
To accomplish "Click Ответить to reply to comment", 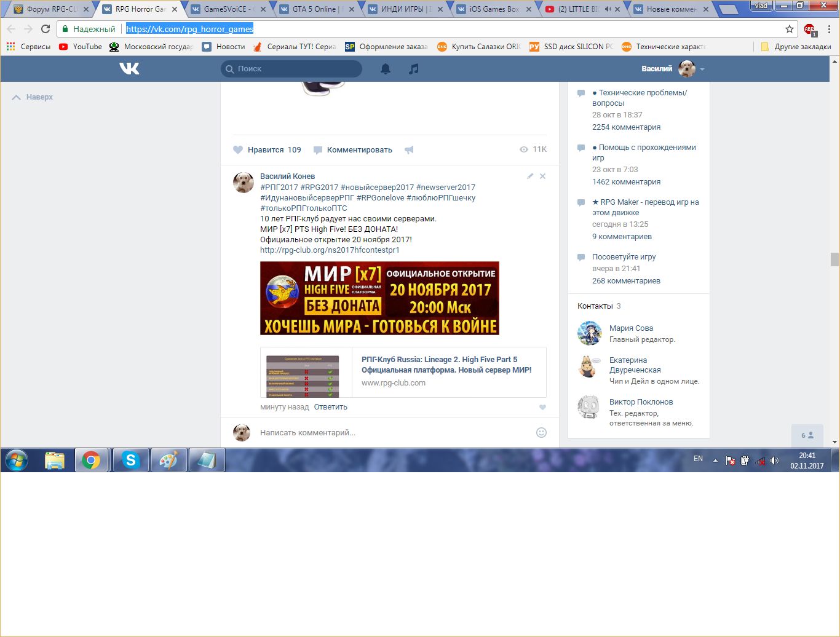I will [x=331, y=407].
